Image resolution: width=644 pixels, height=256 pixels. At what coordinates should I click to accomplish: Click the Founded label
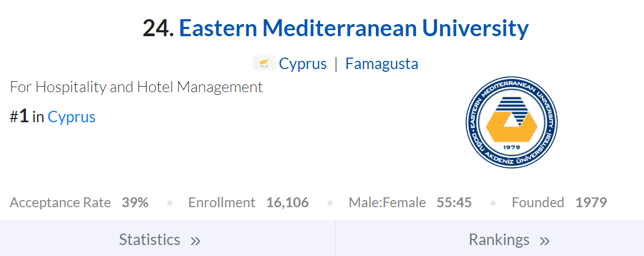pyautogui.click(x=538, y=203)
